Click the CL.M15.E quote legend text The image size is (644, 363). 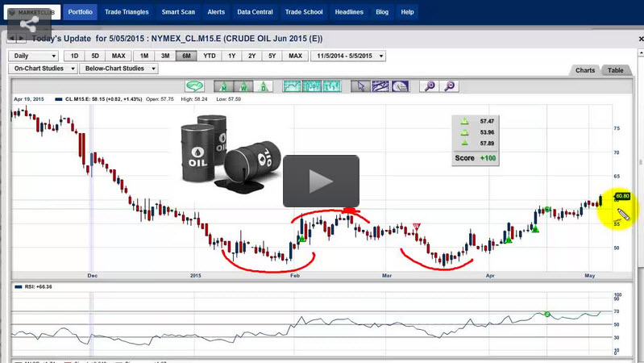point(103,99)
